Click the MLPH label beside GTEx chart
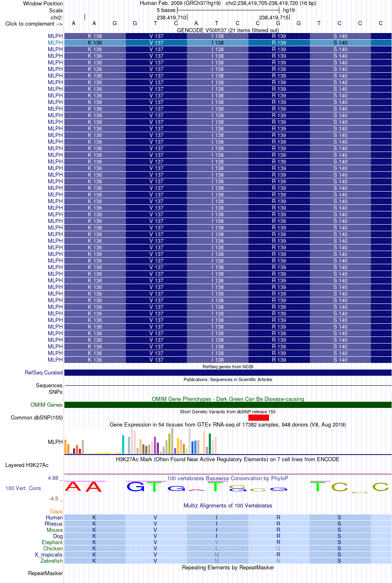The width and height of the screenshot is (392, 583). (55, 442)
